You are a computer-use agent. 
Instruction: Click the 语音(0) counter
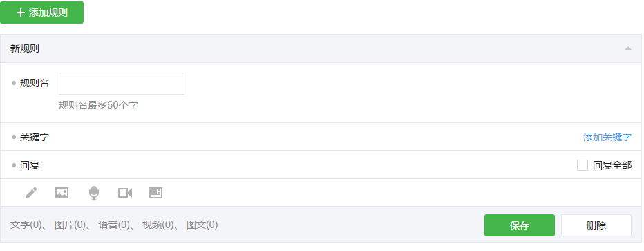pos(114,225)
